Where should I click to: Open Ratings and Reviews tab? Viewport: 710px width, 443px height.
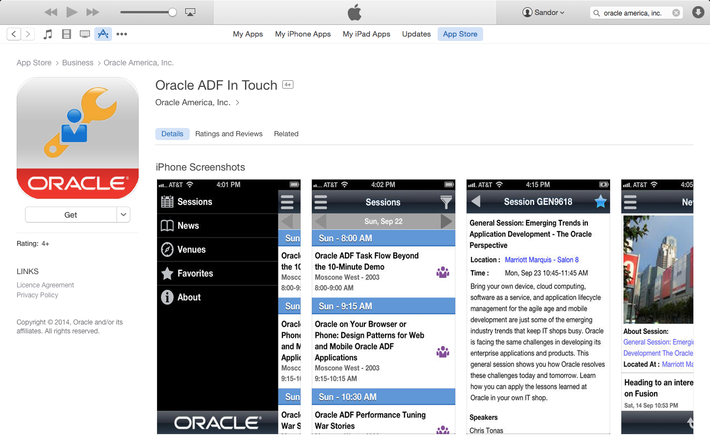click(229, 134)
